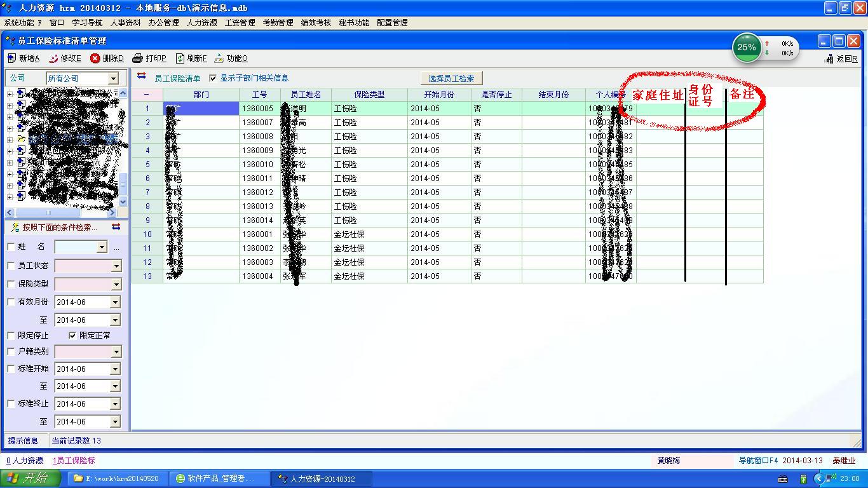
Task: Click the swap icon beside 员工保险清单
Action: 142,76
